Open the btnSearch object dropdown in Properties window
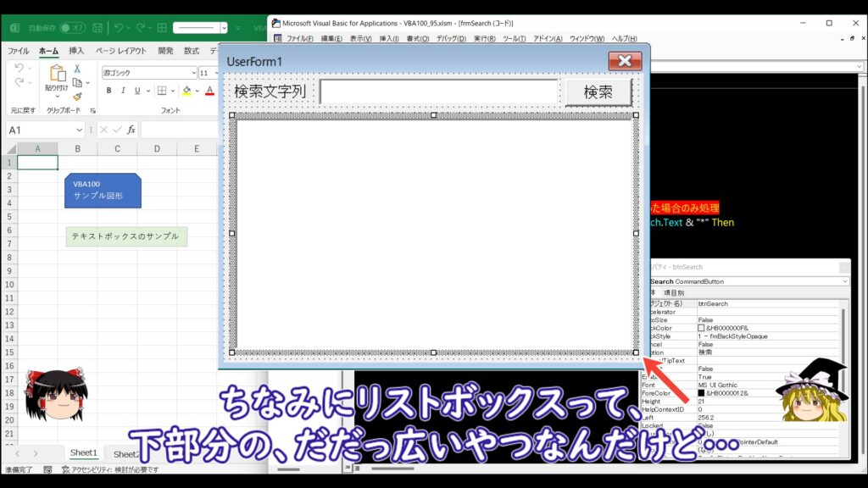This screenshot has width=868, height=488. tap(844, 281)
